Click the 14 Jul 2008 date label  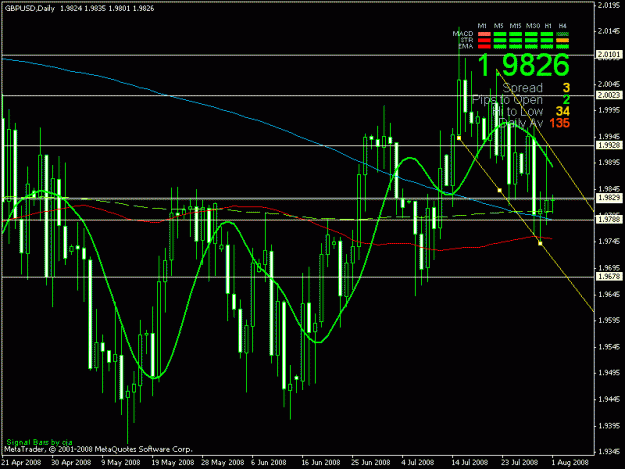(470, 462)
